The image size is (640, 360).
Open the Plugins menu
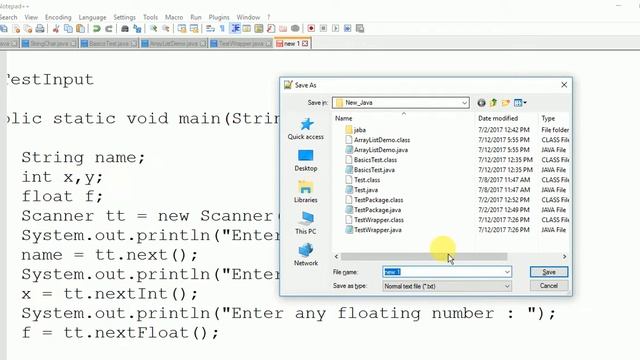pyautogui.click(x=219, y=17)
